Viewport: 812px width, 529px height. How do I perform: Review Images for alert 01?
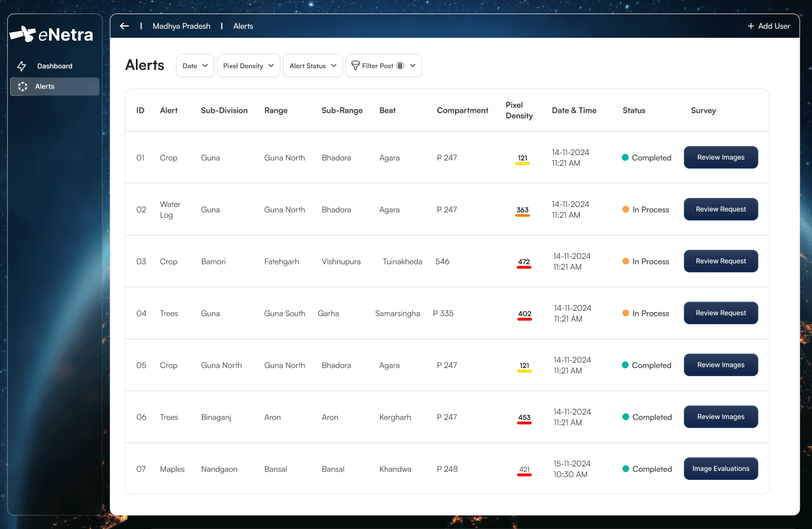pos(721,157)
